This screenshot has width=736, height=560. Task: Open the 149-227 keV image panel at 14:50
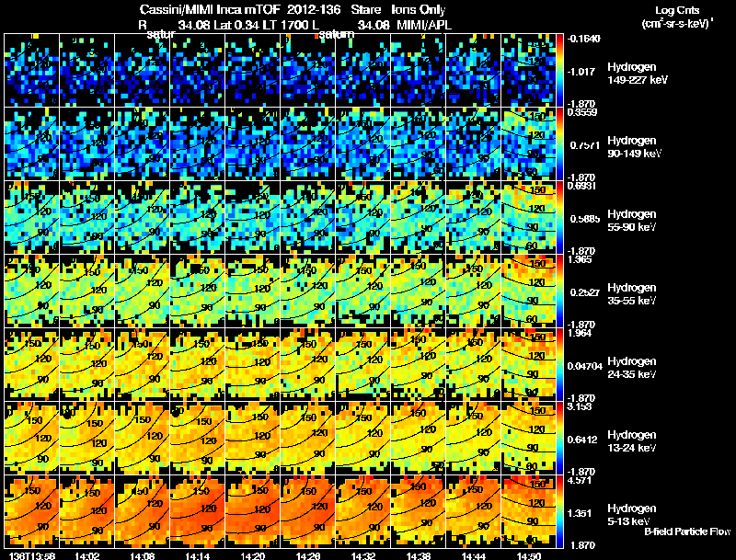(x=528, y=70)
